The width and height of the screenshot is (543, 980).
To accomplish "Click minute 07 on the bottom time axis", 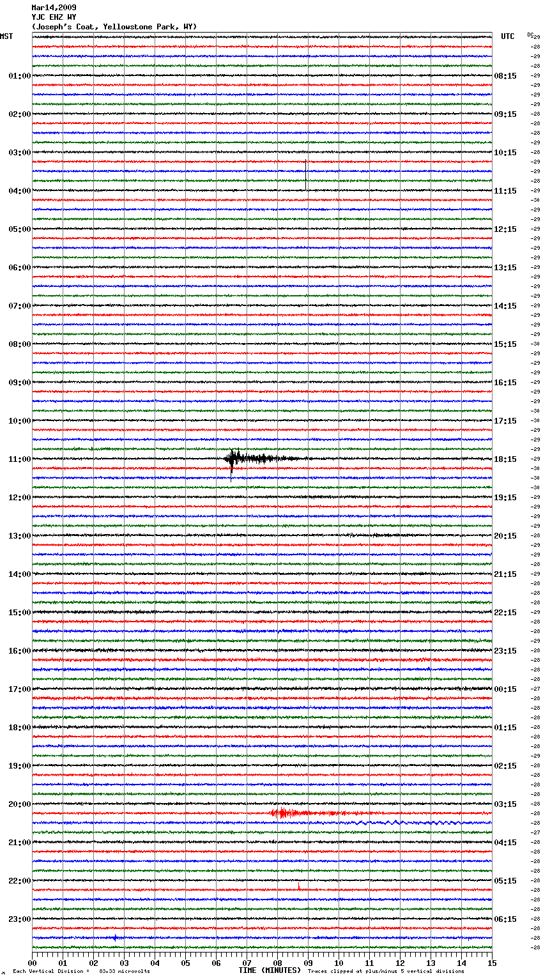I will (x=247, y=963).
